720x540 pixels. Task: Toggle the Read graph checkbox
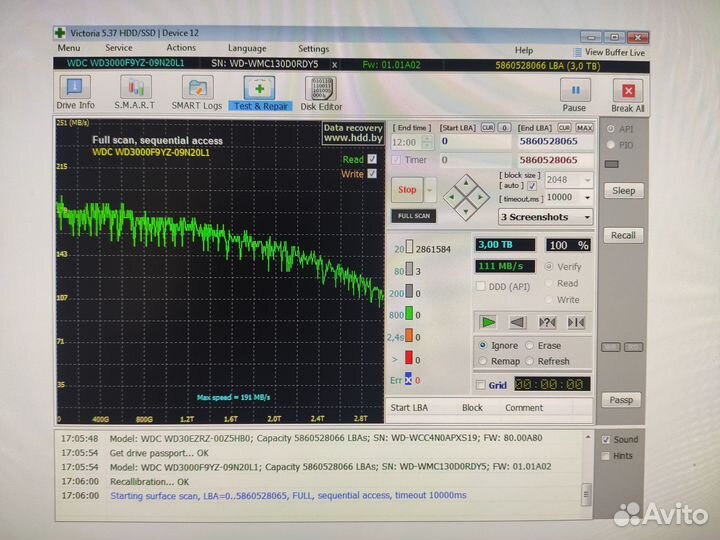[373, 159]
